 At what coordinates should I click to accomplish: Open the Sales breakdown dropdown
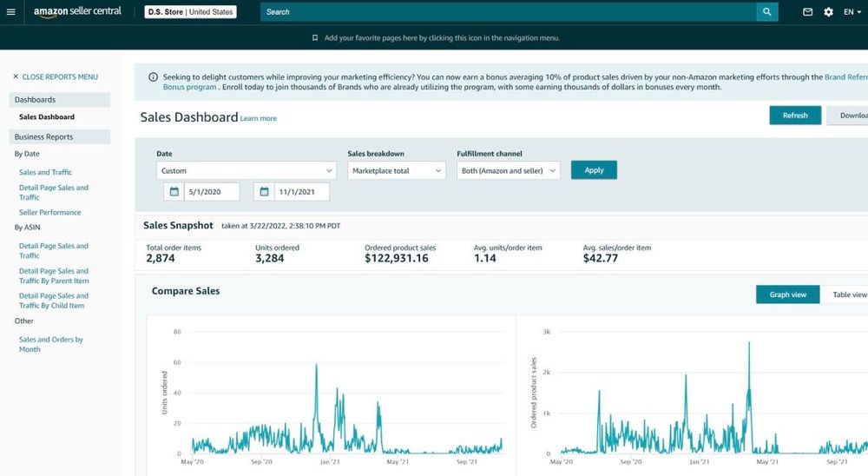pyautogui.click(x=397, y=170)
